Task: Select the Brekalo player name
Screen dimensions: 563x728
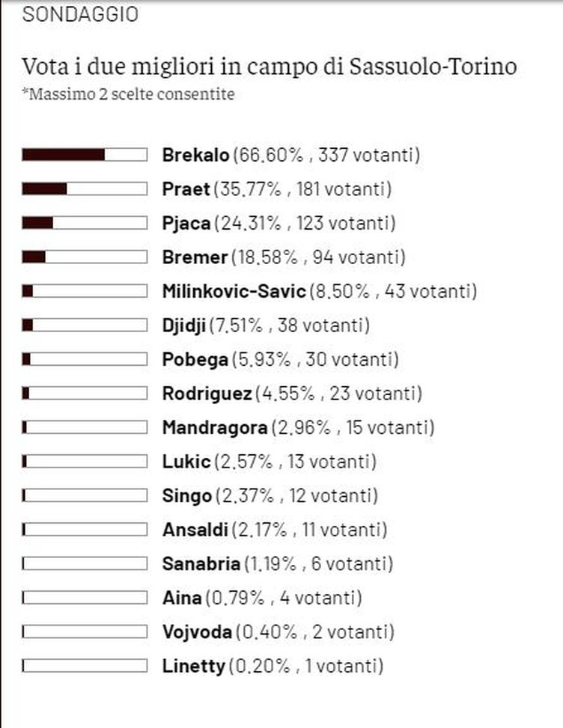Action: (x=195, y=156)
